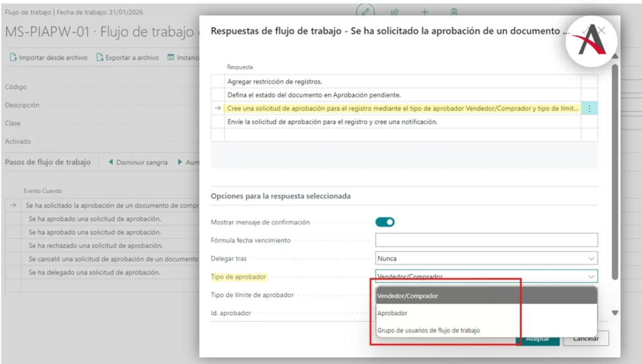This screenshot has width=642, height=364.
Task: Click the Aceptar button
Action: (537, 339)
